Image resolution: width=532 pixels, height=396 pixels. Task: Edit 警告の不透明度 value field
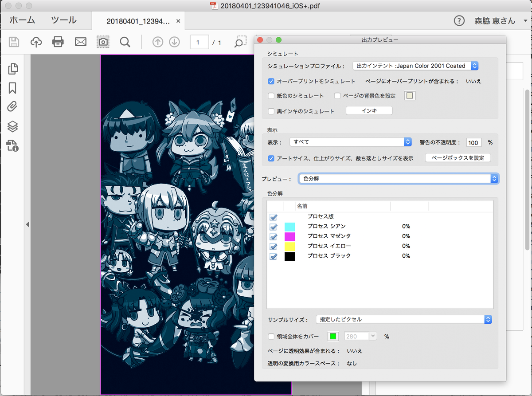pos(473,142)
